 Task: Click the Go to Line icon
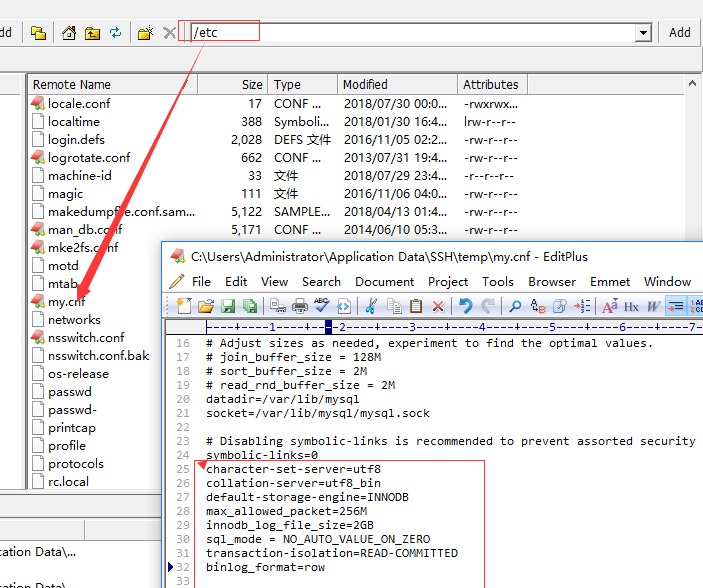[582, 306]
